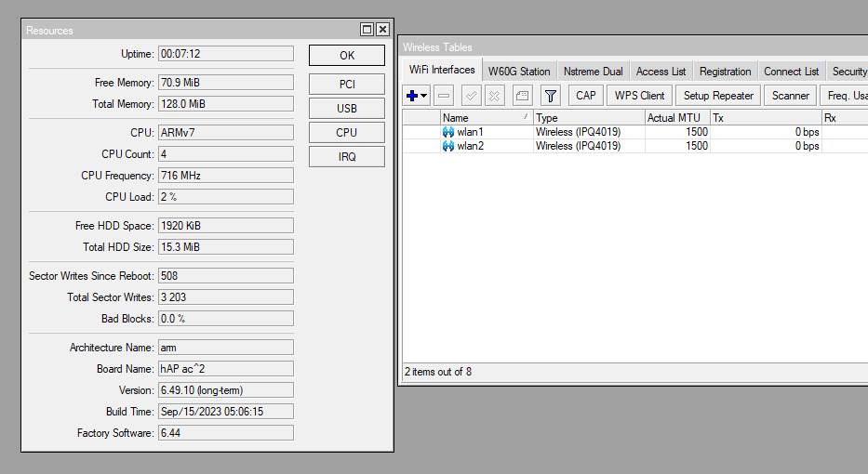Click the Disable cross toolbar icon
Viewport: 868px width, 474px height.
pos(494,96)
